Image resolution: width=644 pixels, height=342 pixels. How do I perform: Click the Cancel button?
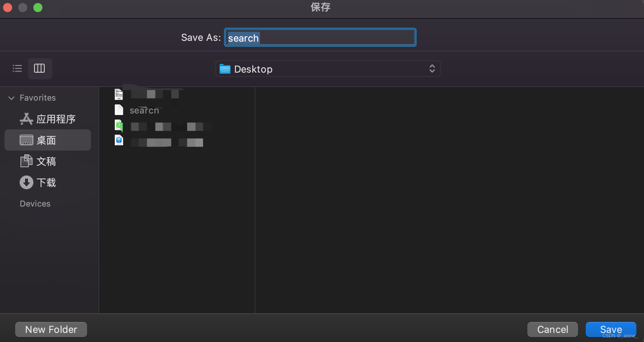[x=553, y=330]
